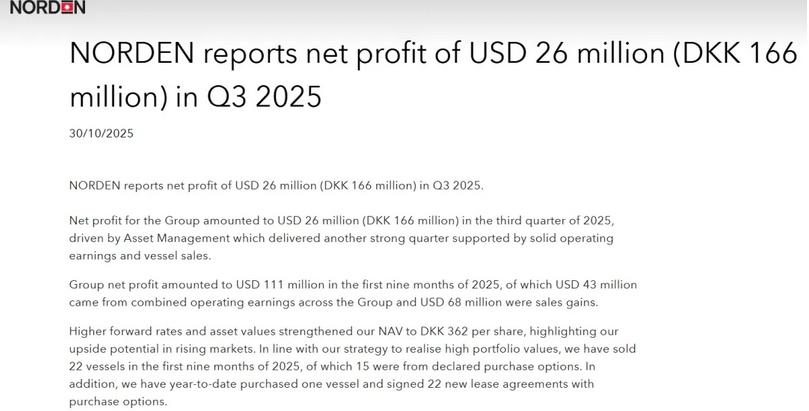
Task: Click the publication date 30/10/2025
Action: [101, 133]
